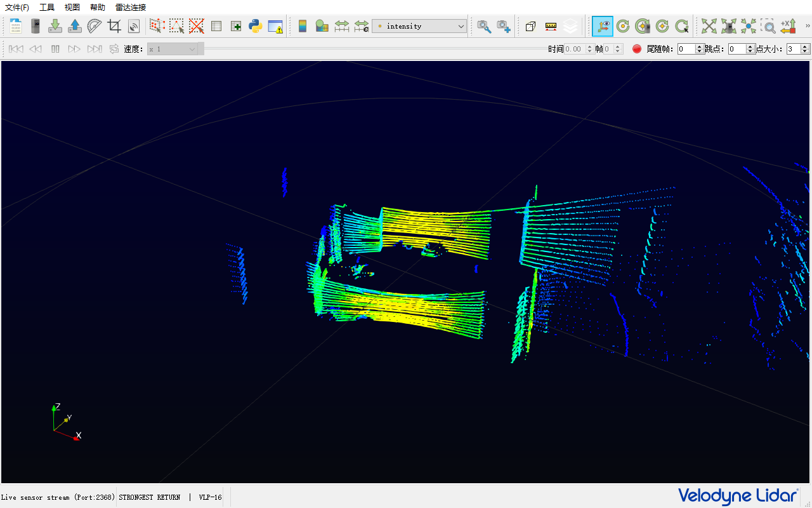Screen dimensions: 812x508
Task: Toggle the 3D box projection icon
Action: (531, 26)
